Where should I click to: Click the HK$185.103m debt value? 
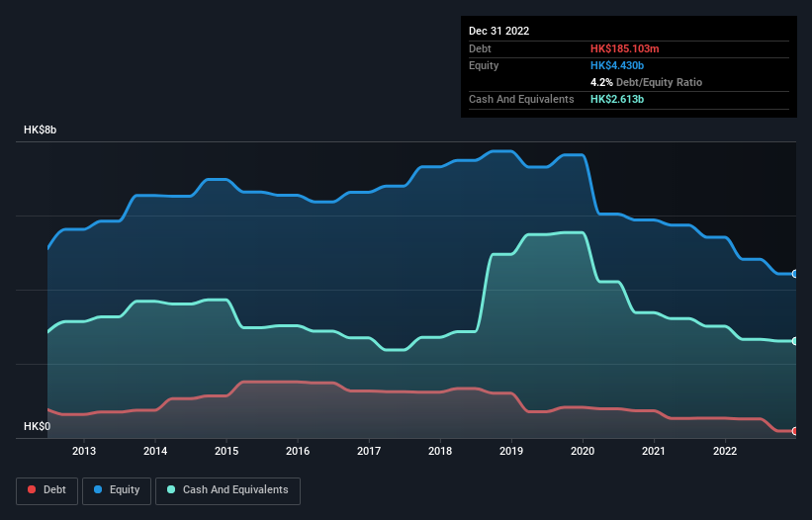pyautogui.click(x=624, y=48)
